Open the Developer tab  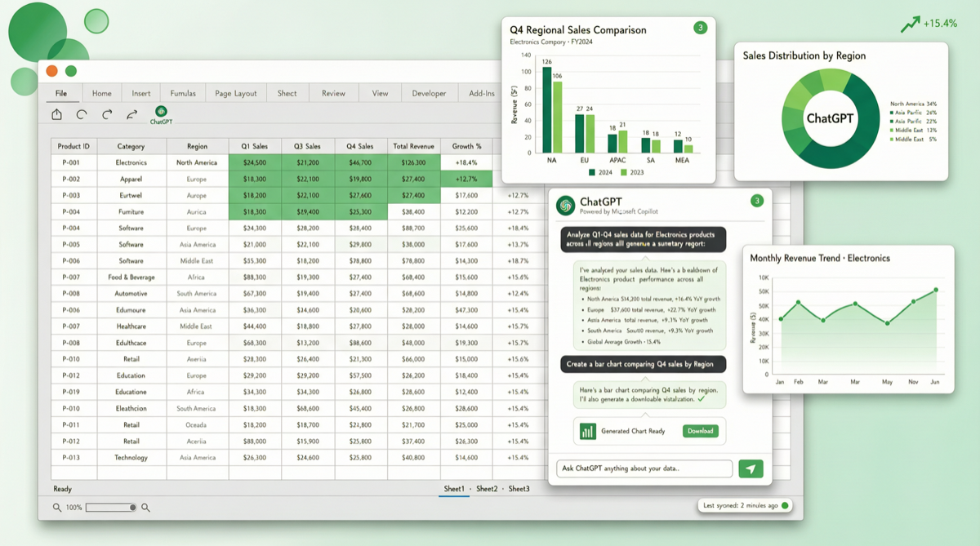point(430,93)
